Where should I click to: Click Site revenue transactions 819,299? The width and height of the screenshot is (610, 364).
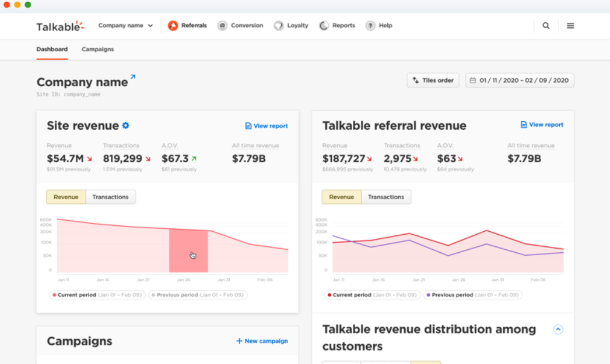tap(122, 158)
